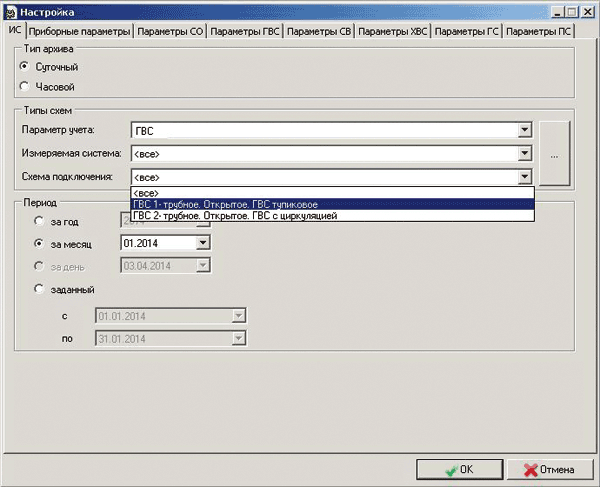Click the OK button
This screenshot has height=487, width=600.
click(x=460, y=469)
